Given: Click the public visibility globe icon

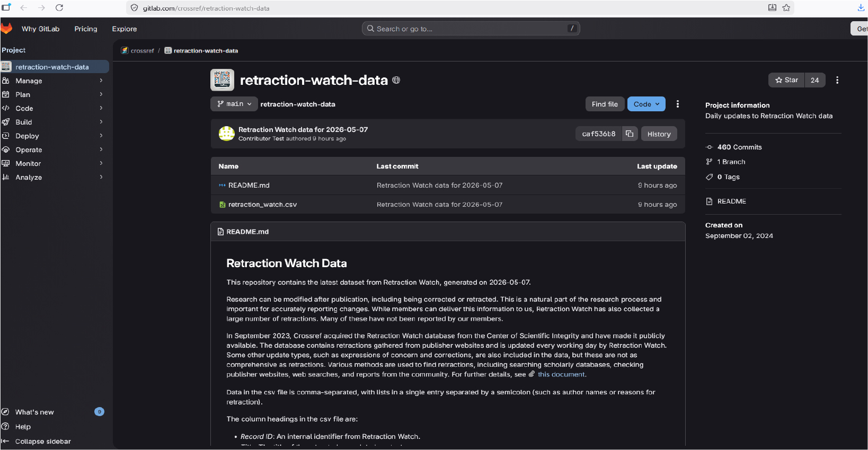Looking at the screenshot, I should pos(396,80).
